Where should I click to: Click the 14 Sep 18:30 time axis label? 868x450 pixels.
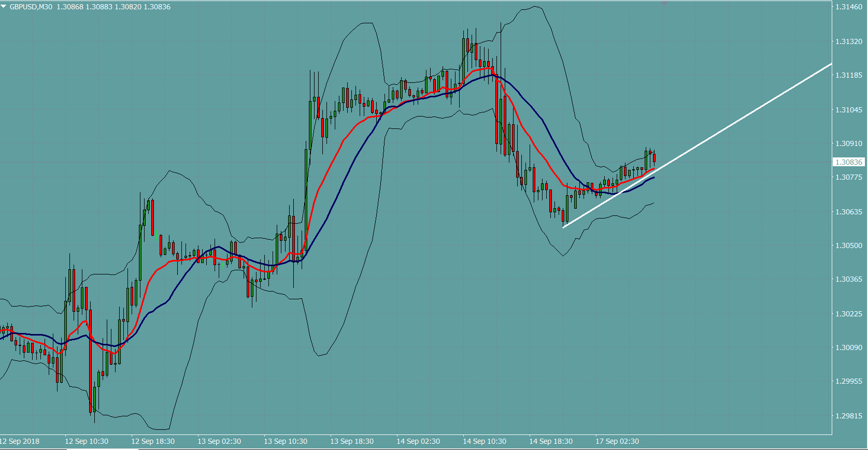coord(550,441)
